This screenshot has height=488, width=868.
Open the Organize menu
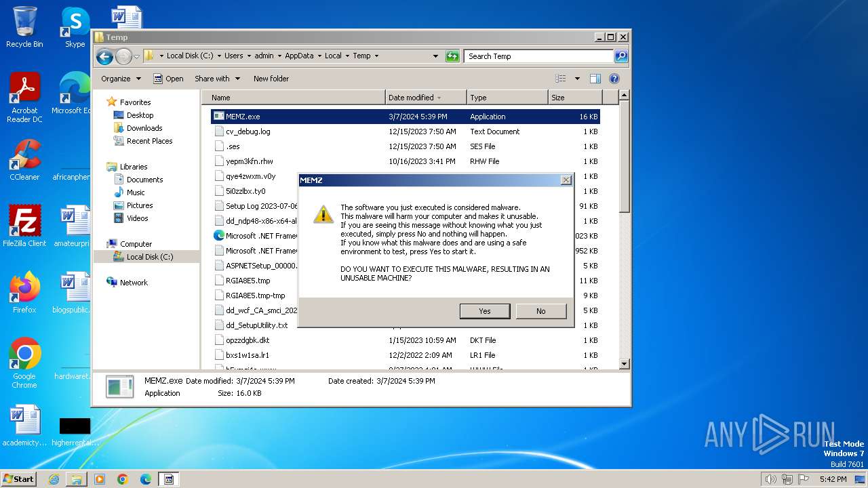point(121,79)
